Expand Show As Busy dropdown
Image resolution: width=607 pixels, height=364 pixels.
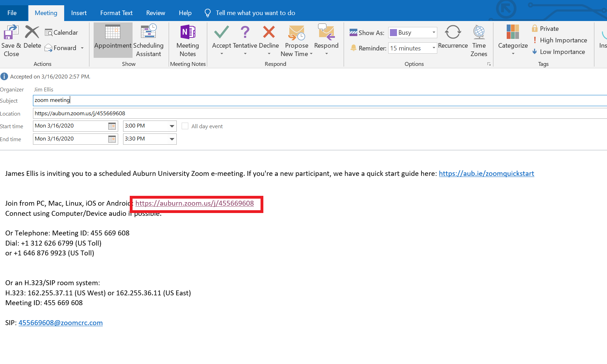coord(434,33)
